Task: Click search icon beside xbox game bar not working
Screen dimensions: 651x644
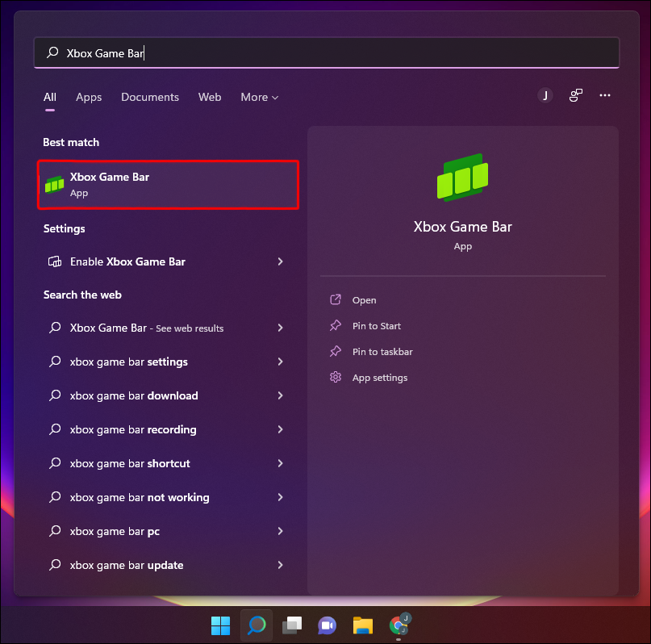Action: [55, 497]
